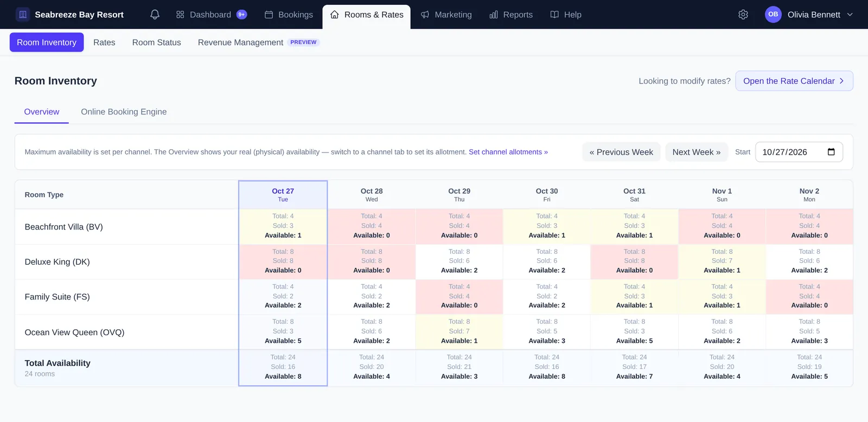The width and height of the screenshot is (868, 422).
Task: Expand the Olivia Bennett account menu chevron
Action: pos(850,15)
